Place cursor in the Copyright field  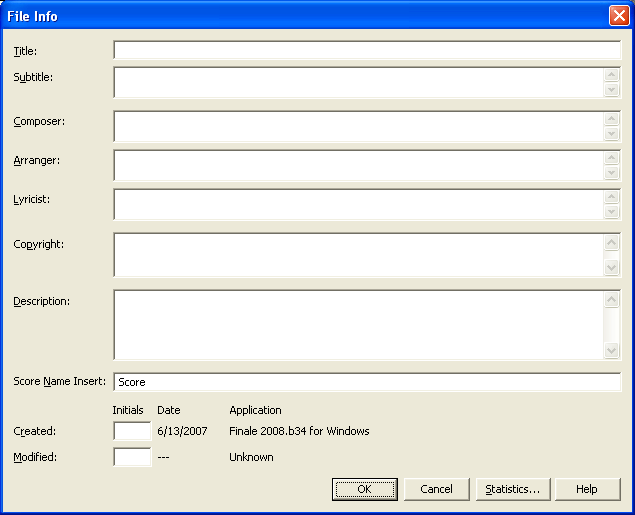(360, 255)
